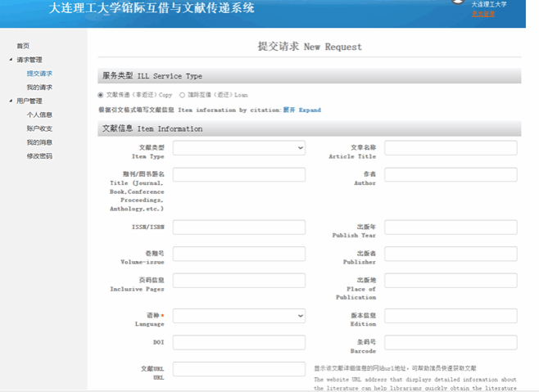Click the 展开 Expand citation link
The width and height of the screenshot is (539, 392).
(302, 110)
